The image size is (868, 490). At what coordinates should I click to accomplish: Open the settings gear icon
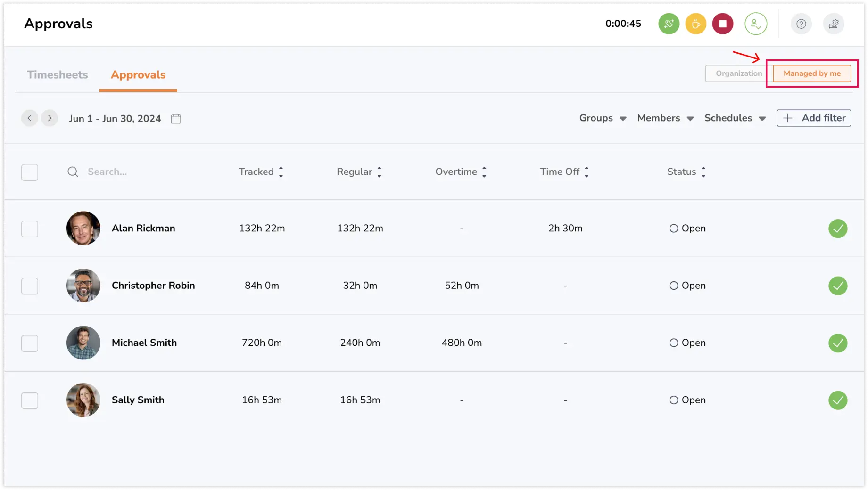pyautogui.click(x=834, y=24)
